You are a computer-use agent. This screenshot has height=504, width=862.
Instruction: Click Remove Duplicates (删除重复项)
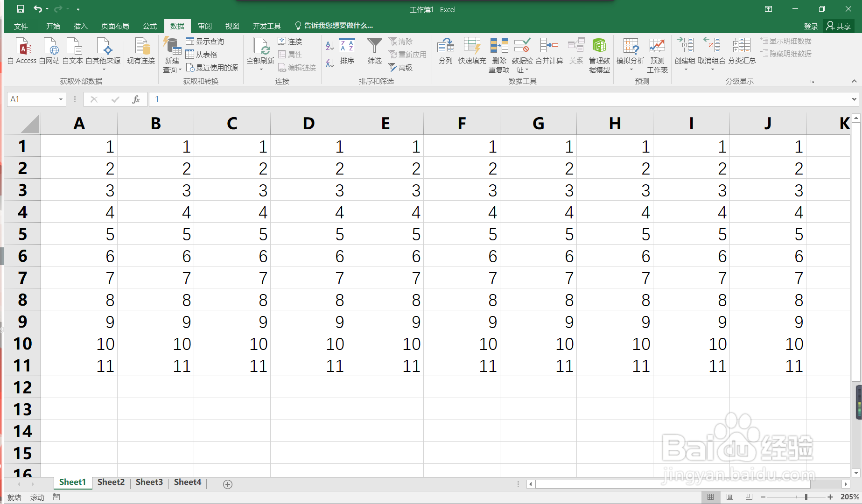coord(499,55)
